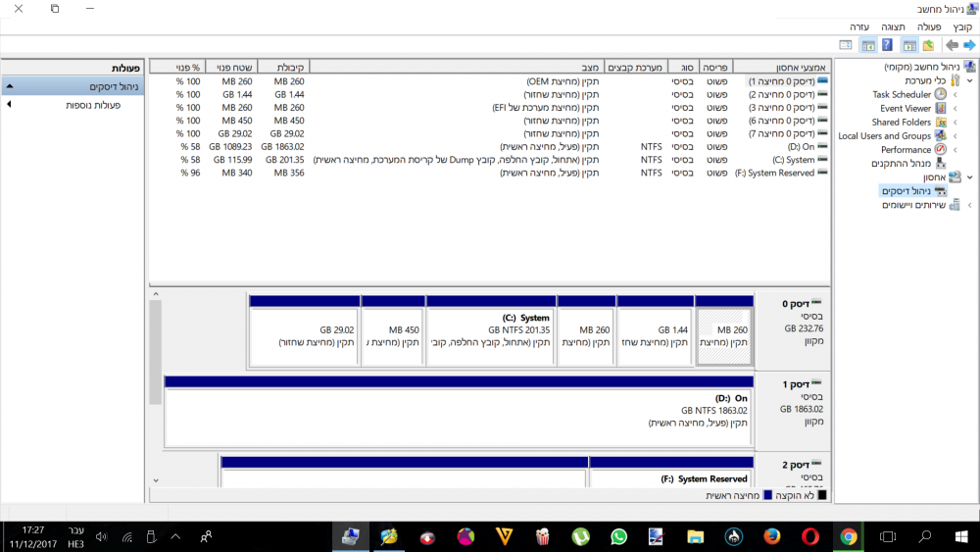Open Task View on the taskbar

click(888, 537)
